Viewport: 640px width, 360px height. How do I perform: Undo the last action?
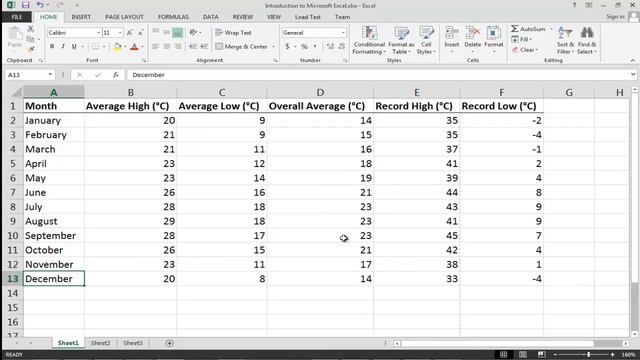coord(40,5)
